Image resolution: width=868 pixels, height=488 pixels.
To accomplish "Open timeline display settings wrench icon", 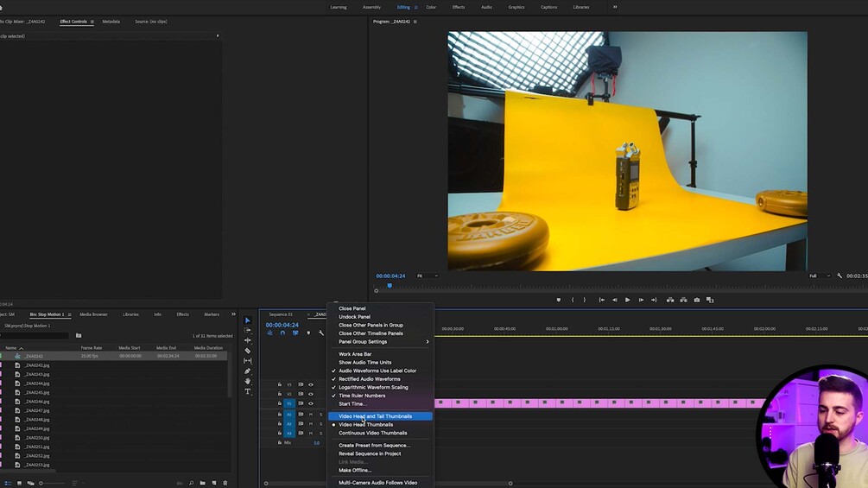I will point(321,333).
